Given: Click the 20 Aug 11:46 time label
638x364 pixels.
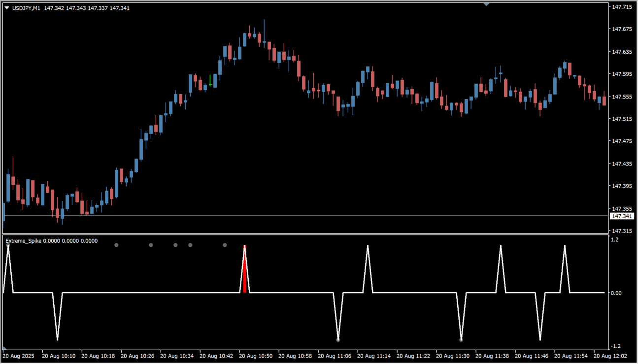Looking at the screenshot, I should [532, 356].
